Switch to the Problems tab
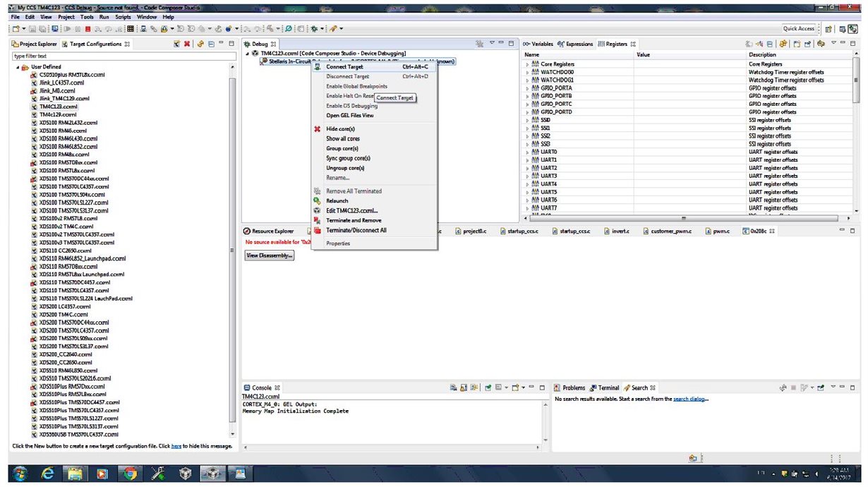The height and width of the screenshot is (487, 868). pyautogui.click(x=569, y=387)
